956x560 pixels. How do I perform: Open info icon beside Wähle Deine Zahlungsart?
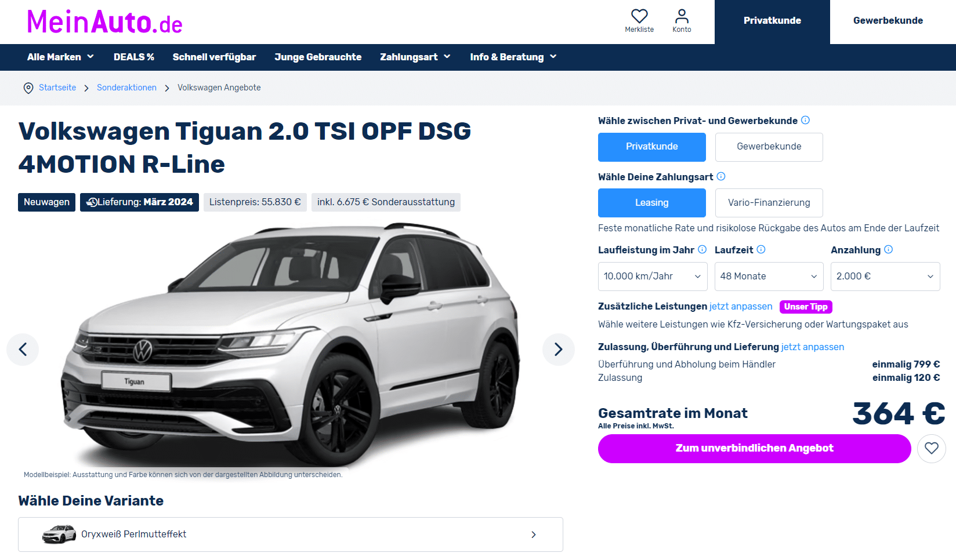[721, 176]
